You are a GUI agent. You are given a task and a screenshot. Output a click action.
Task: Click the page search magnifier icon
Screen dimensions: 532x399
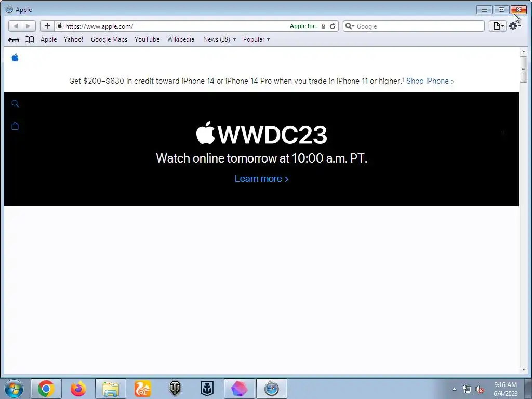15,103
